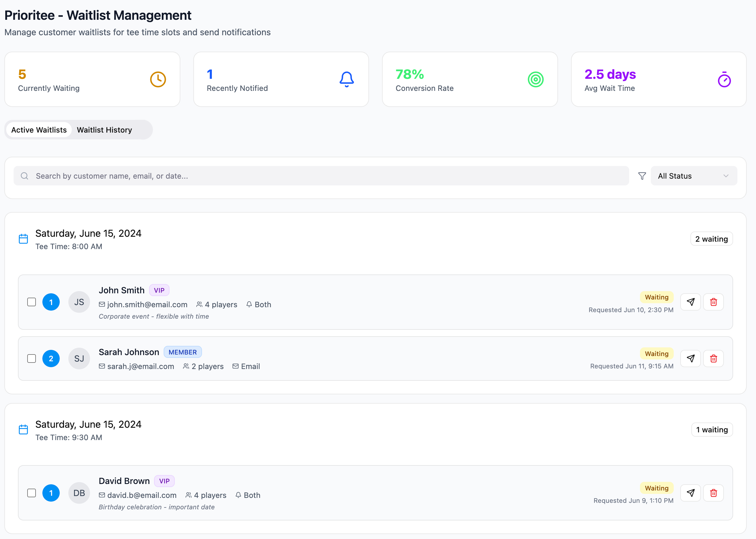Click David Brown's Waiting status badge
The height and width of the screenshot is (539, 756).
(657, 488)
